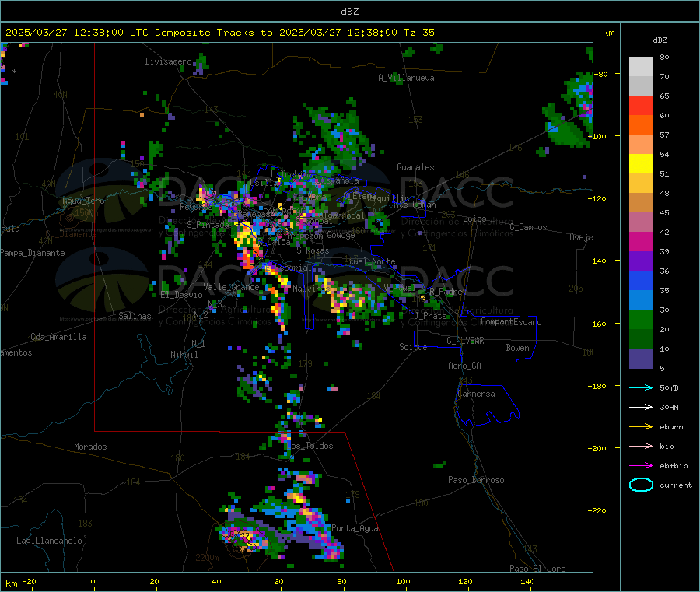Click the 'G_Campos' map label
This screenshot has width=700, height=592.
[529, 227]
